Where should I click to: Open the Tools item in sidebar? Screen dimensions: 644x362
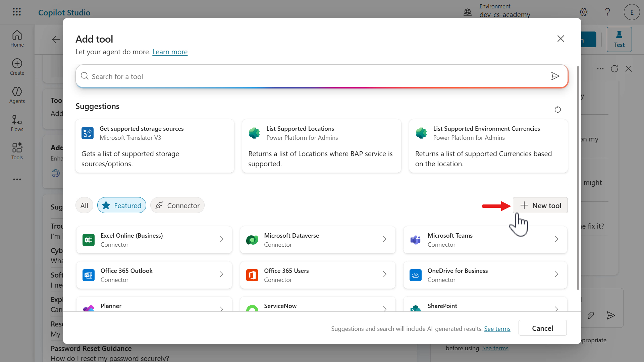[x=17, y=151]
